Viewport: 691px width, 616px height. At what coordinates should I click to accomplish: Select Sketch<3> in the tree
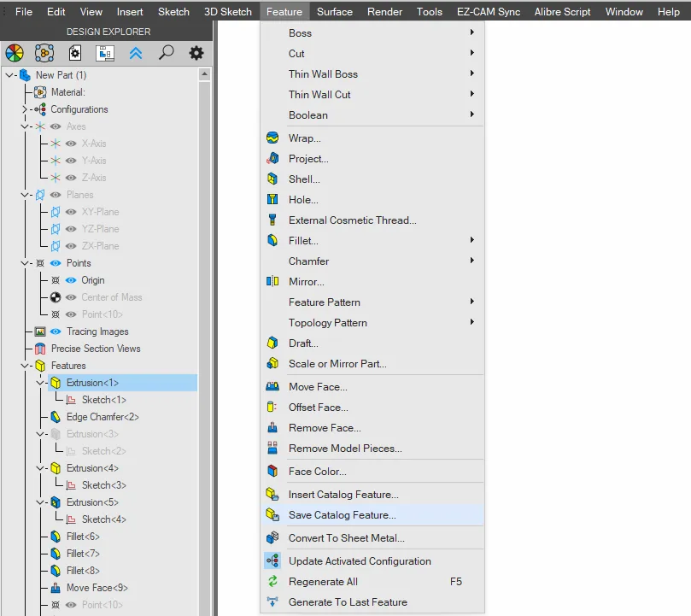[x=104, y=485]
